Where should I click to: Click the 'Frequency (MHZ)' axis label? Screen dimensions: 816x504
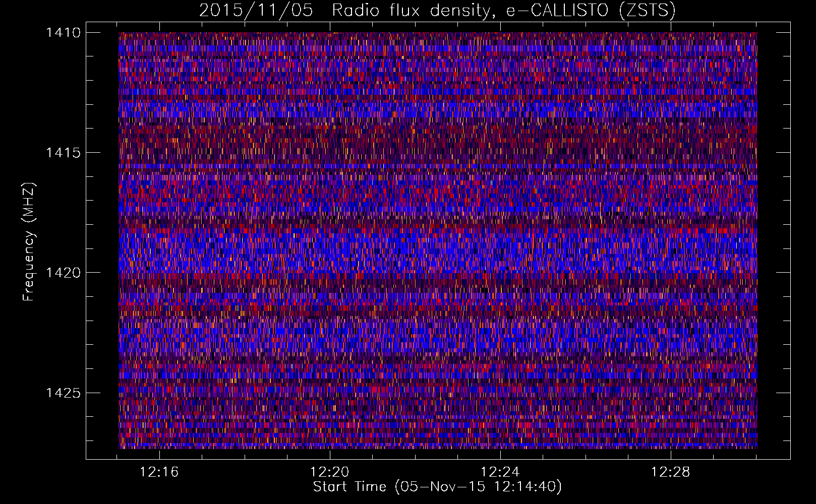coord(29,242)
